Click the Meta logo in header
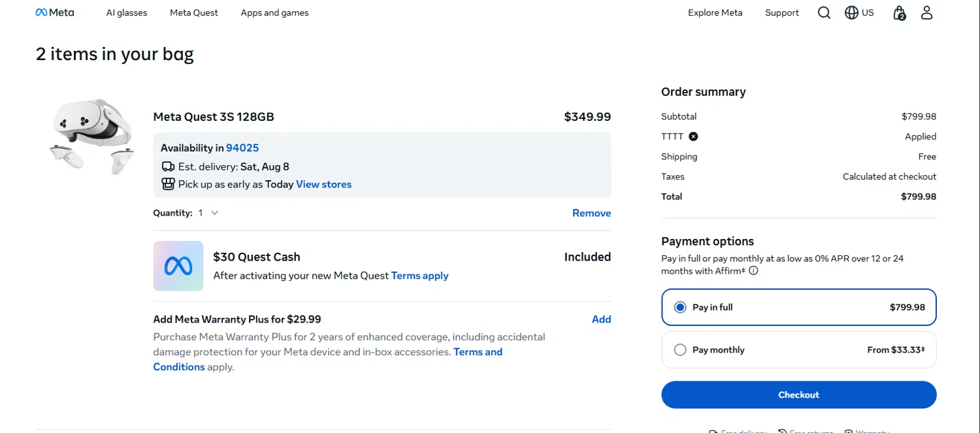 (55, 12)
